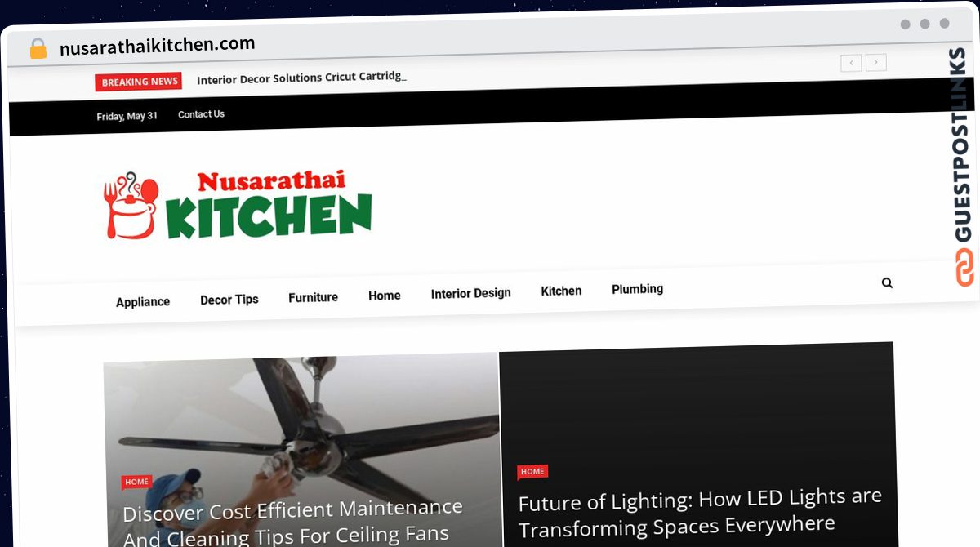
Task: Open the Plumbing menu item
Action: click(637, 289)
